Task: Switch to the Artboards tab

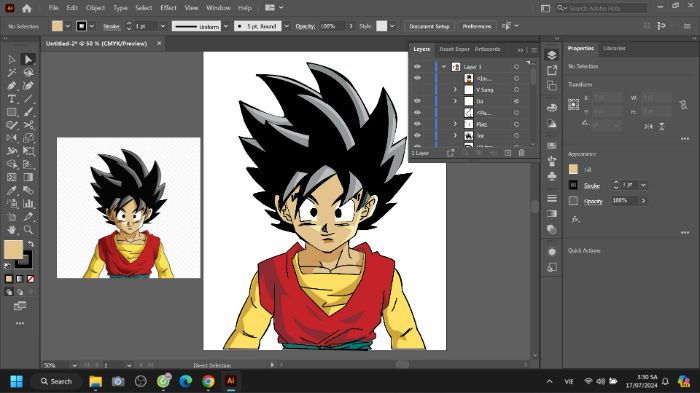Action: 487,49
